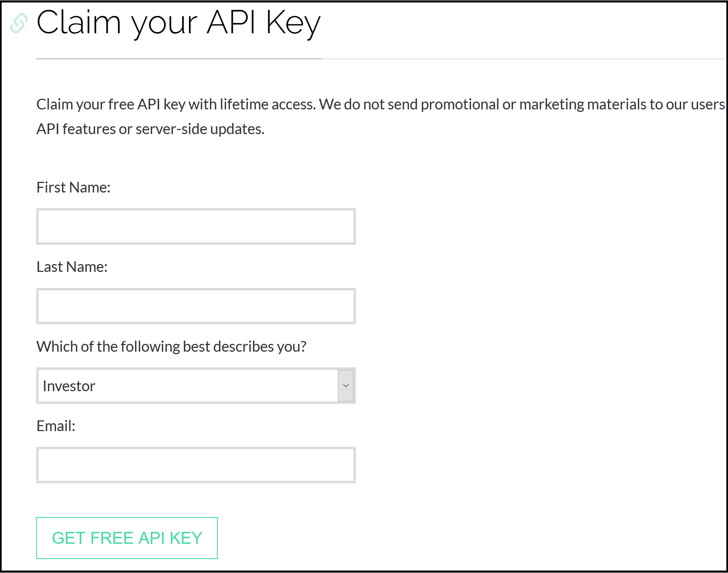This screenshot has width=728, height=573.
Task: Click the Email label
Action: tap(56, 426)
